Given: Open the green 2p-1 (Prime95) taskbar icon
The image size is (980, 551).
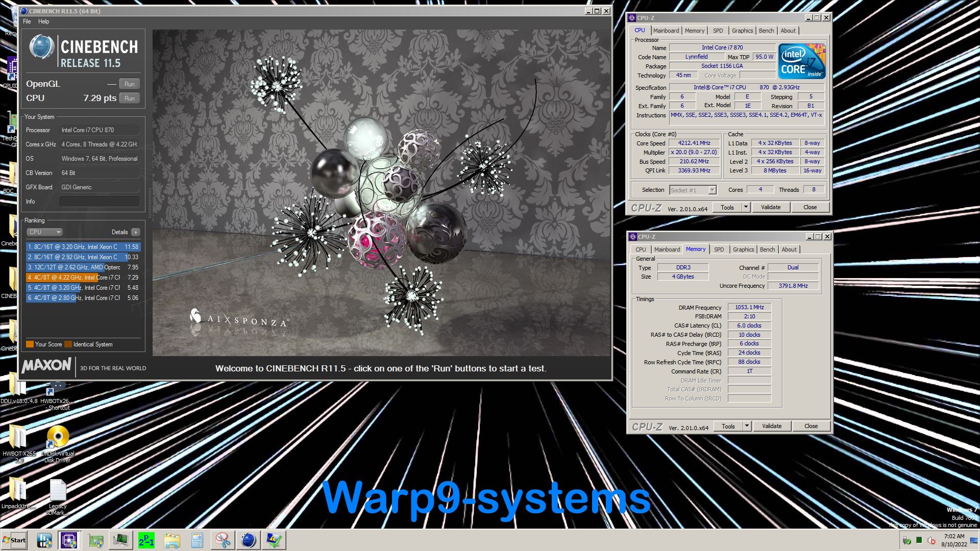Looking at the screenshot, I should coord(146,540).
